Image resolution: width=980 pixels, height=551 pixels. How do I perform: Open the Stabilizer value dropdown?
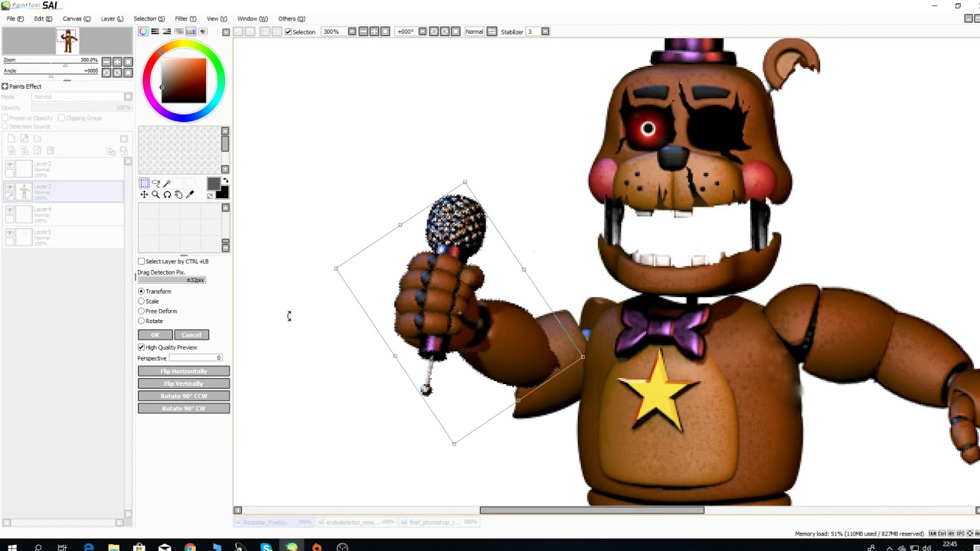pyautogui.click(x=545, y=31)
